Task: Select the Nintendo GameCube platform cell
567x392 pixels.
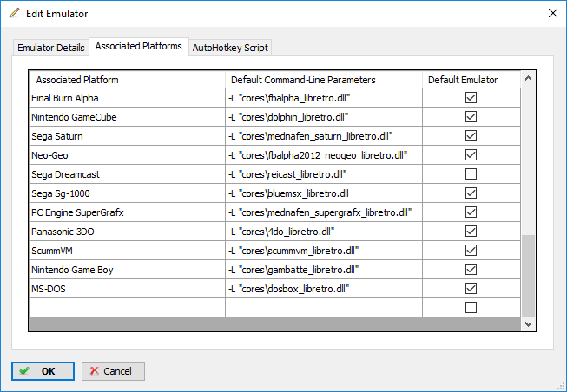Action: tap(127, 117)
